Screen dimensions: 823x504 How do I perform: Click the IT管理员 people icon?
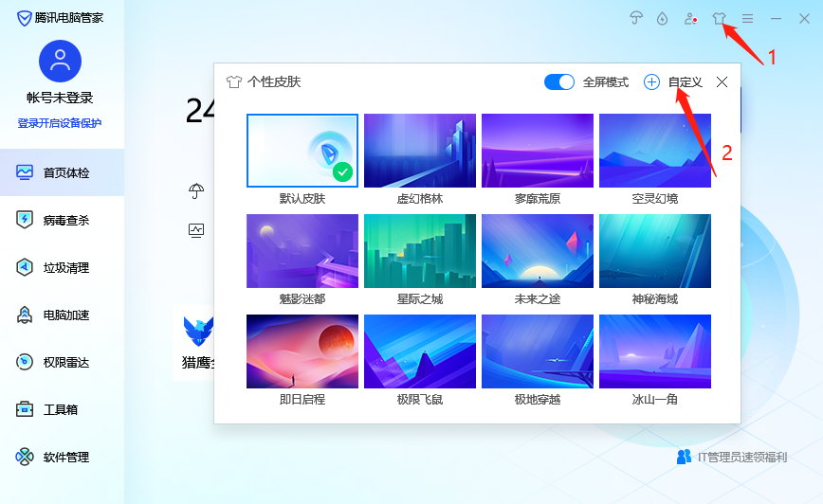(x=684, y=457)
